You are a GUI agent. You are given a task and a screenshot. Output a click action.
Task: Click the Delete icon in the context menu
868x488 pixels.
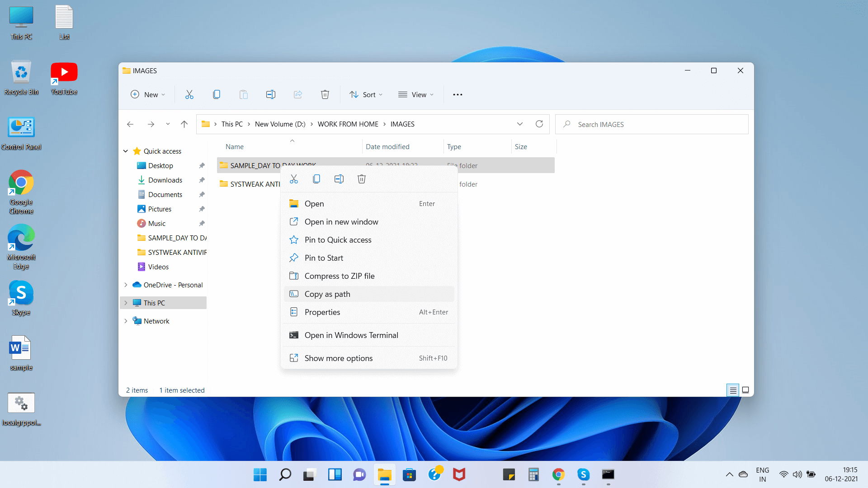(361, 178)
